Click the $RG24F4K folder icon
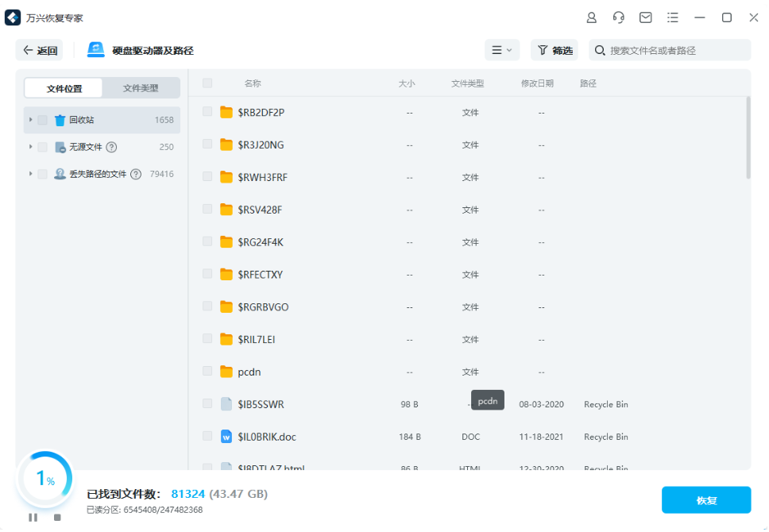769x532 pixels. tap(226, 241)
